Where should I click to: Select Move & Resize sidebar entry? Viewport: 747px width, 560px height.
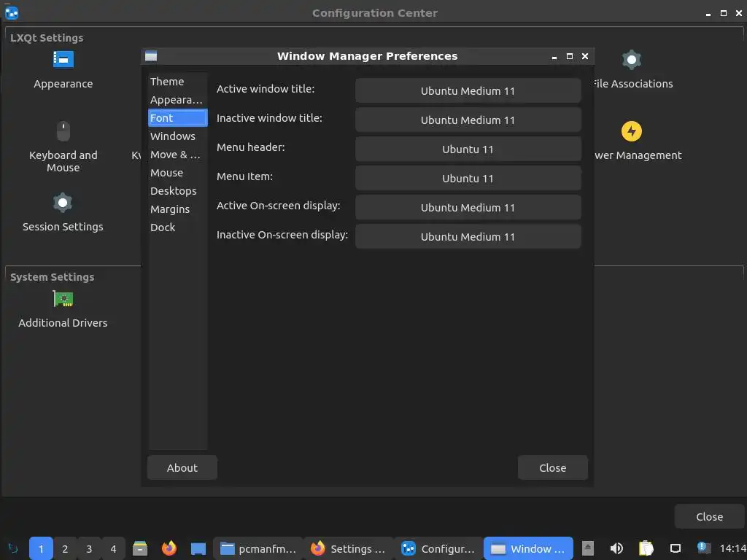pyautogui.click(x=178, y=155)
